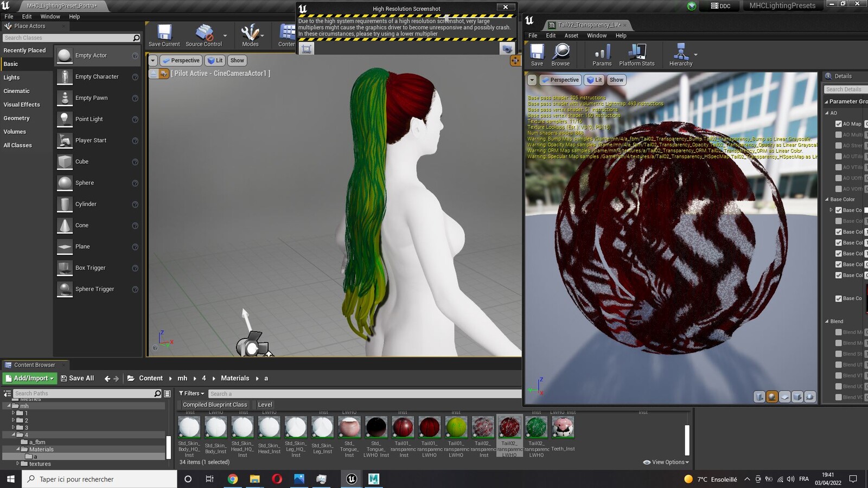The height and width of the screenshot is (488, 868).
Task: Open the Params toolbar icon
Action: [602, 55]
